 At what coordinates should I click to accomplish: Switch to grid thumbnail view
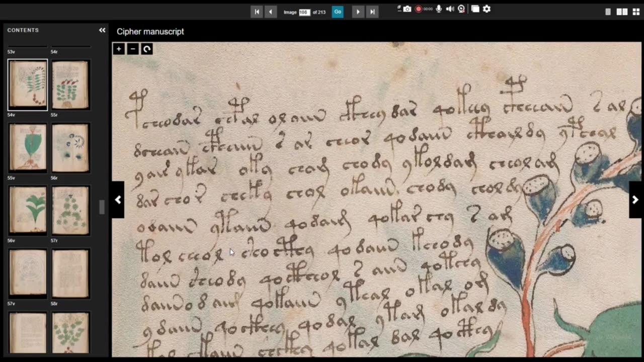635,12
